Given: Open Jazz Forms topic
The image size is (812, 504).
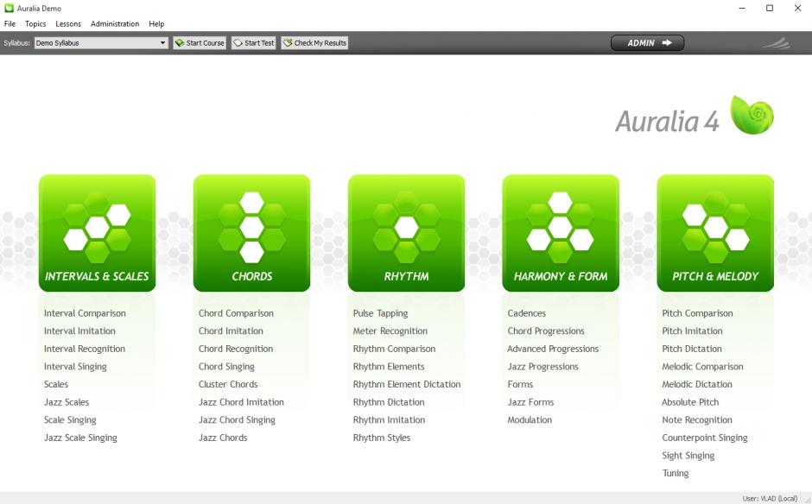Looking at the screenshot, I should pyautogui.click(x=530, y=402).
